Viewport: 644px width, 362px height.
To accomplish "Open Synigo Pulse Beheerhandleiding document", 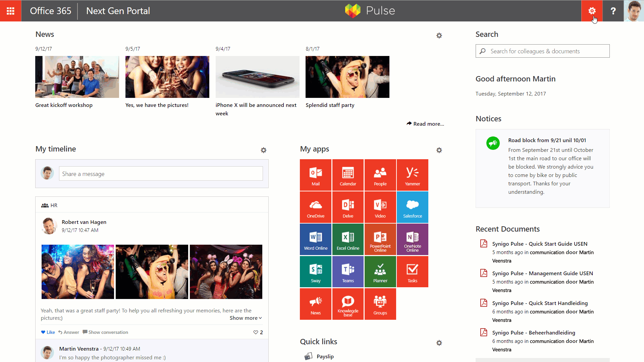I will click(x=534, y=333).
